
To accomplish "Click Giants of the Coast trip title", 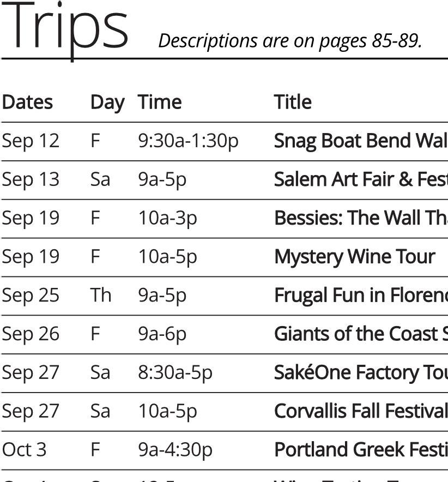I will click(360, 334).
